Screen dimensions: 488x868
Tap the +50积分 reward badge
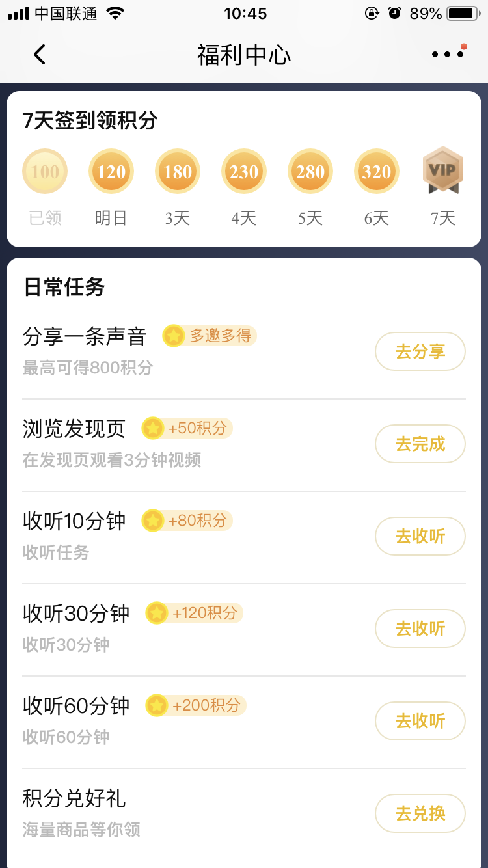pos(187,428)
